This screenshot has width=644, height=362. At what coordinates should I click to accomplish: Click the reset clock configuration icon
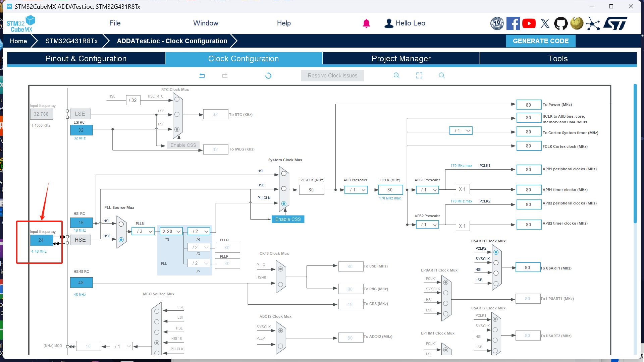point(268,76)
